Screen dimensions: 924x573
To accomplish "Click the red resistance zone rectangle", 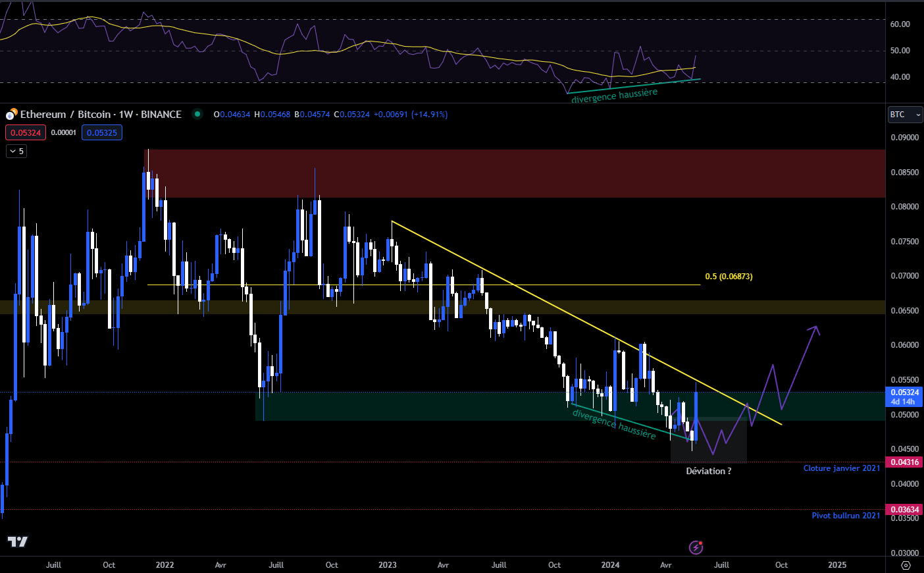I will 513,174.
